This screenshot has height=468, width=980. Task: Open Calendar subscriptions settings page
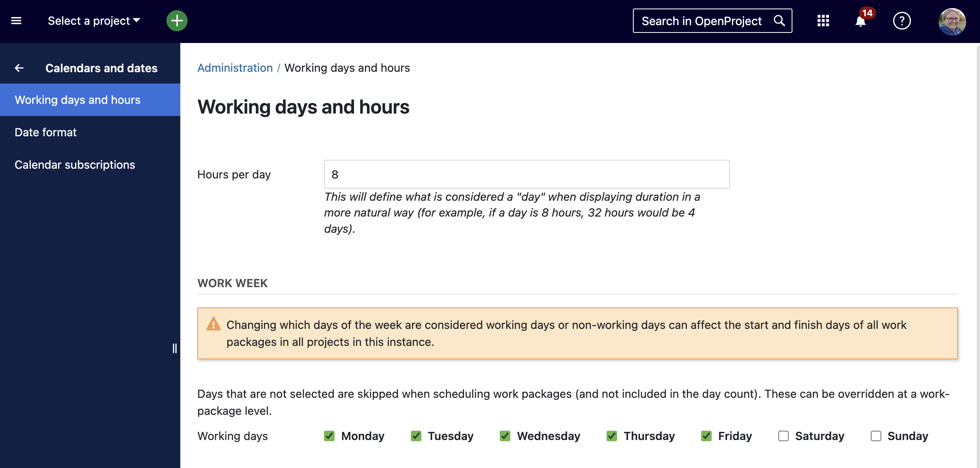coord(75,165)
